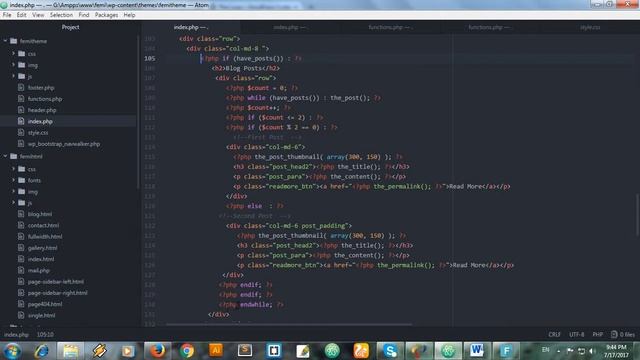Launch Internet Explorer from the taskbar

point(41,351)
